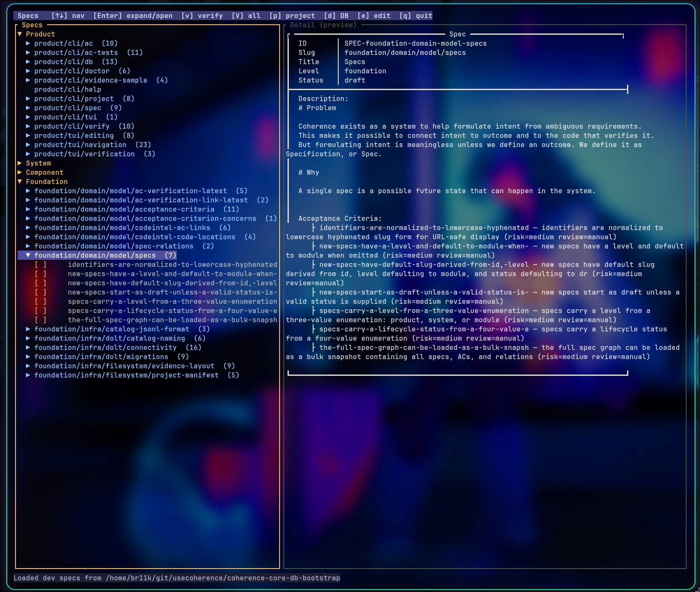Check new-specs-have-a-level-and-default-to-module-when checkbox

41,274
